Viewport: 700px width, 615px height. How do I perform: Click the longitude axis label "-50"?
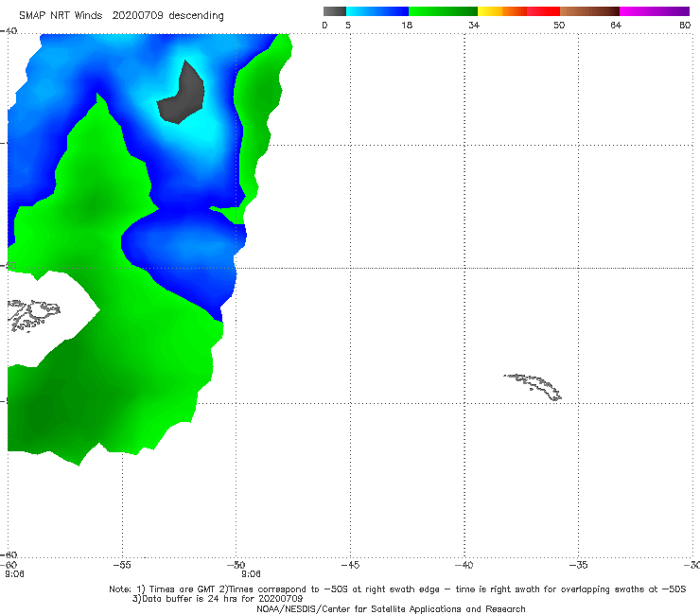236,565
